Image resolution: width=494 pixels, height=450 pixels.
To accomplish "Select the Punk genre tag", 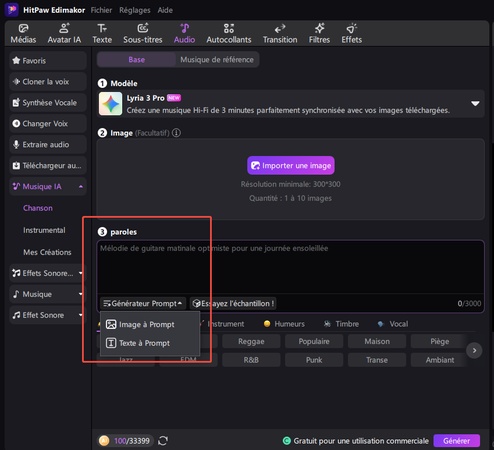I will coord(314,360).
